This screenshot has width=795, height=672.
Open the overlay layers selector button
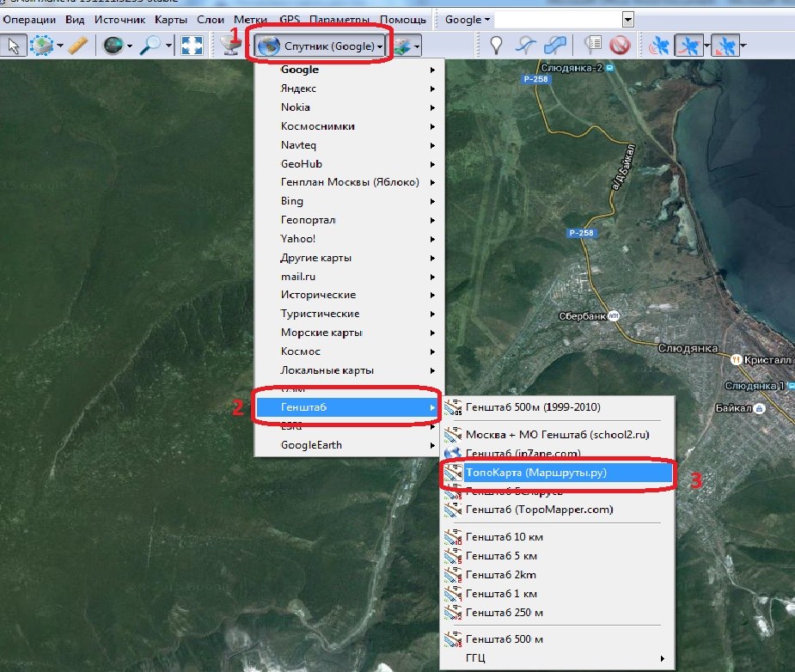point(404,46)
